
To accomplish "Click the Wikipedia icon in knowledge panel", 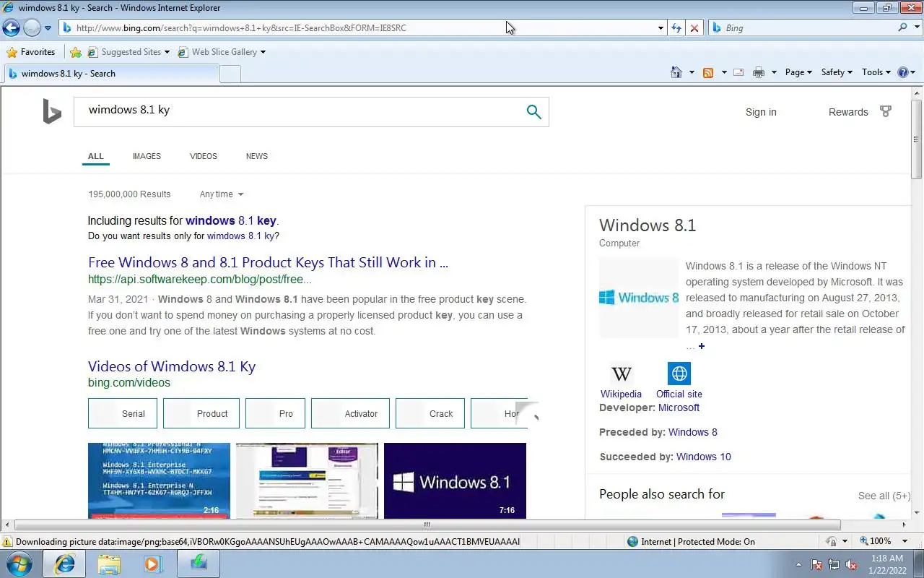I will [621, 374].
